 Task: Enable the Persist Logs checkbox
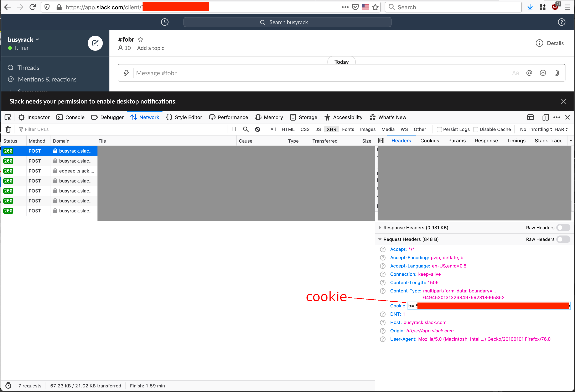pos(439,129)
